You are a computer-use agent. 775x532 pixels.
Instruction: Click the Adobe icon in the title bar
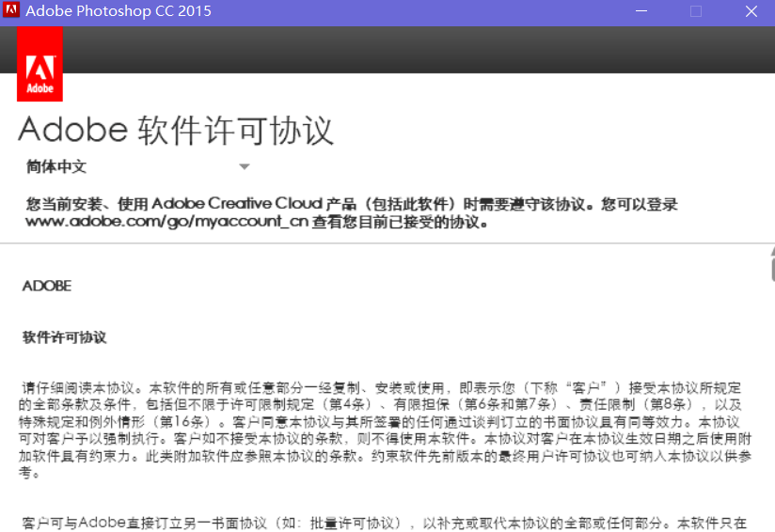coord(10,12)
